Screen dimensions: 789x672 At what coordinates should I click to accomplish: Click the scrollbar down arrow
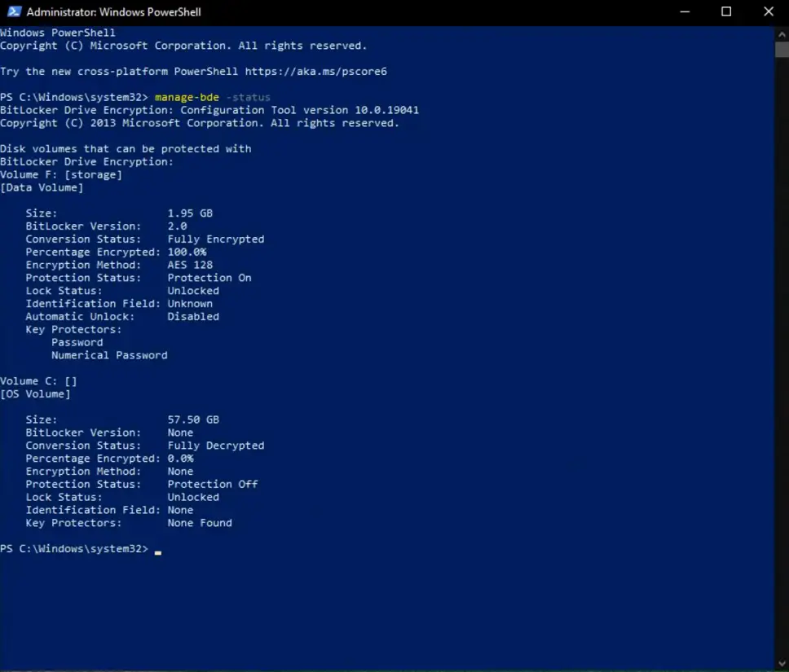782,664
